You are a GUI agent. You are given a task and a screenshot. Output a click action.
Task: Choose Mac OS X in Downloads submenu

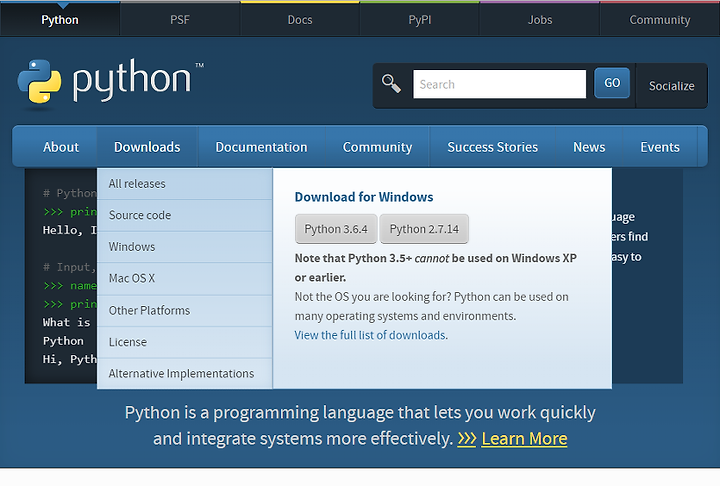pyautogui.click(x=185, y=279)
